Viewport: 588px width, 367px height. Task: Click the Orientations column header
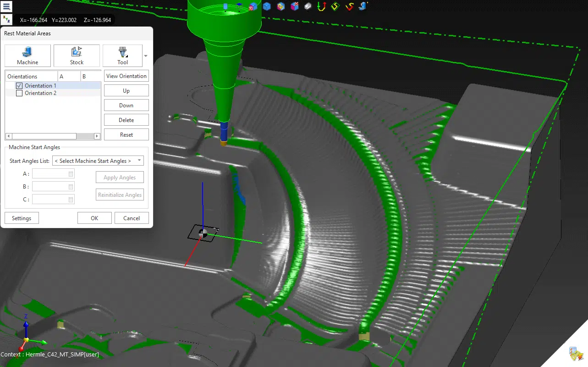(x=31, y=76)
